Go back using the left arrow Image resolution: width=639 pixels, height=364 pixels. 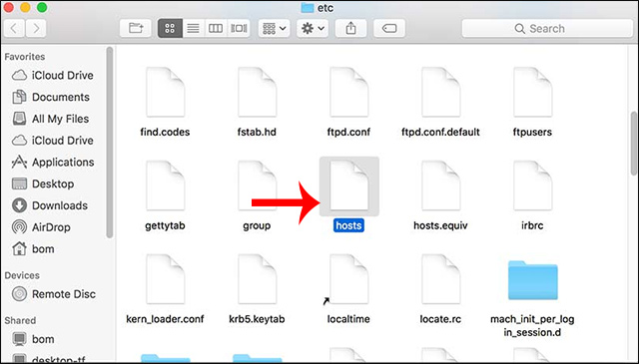[14, 28]
